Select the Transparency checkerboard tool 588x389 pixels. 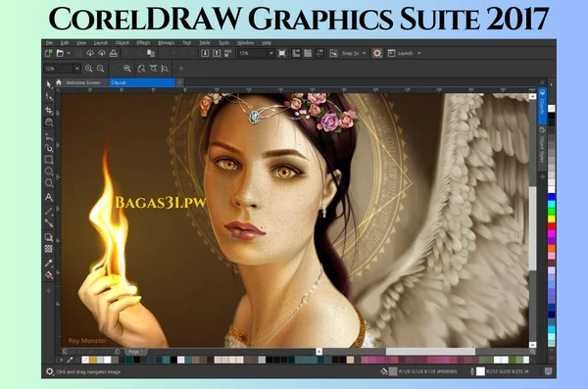[48, 249]
